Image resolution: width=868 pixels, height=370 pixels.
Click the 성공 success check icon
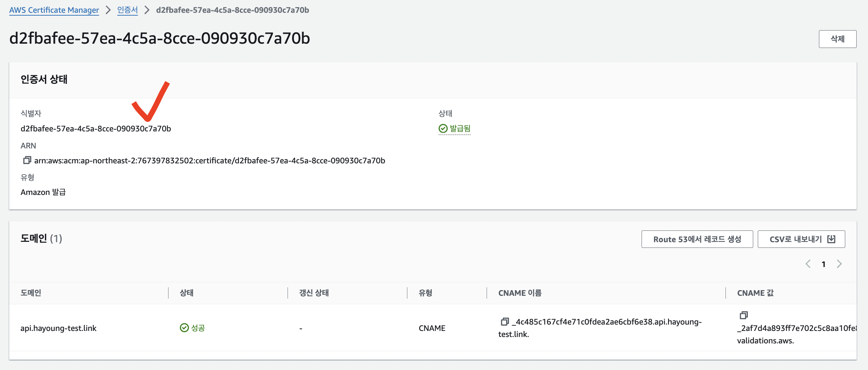point(184,328)
